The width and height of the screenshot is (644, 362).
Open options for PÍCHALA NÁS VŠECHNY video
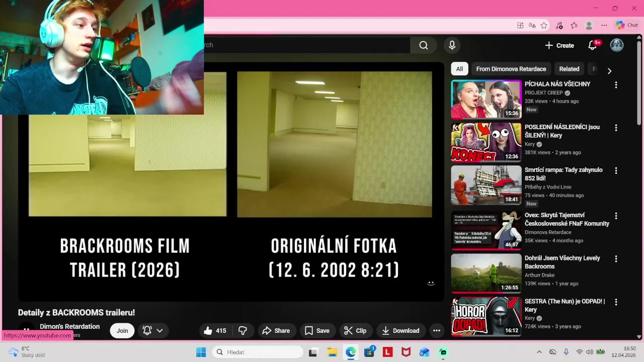coord(616,85)
